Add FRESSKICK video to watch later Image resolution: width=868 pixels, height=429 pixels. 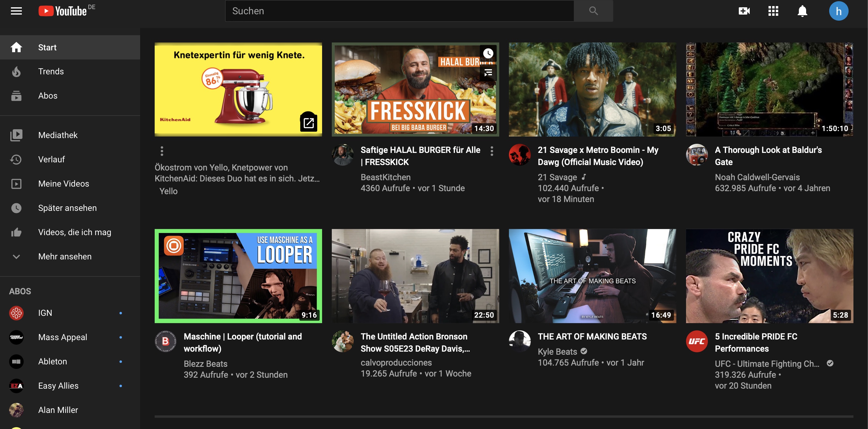(488, 53)
